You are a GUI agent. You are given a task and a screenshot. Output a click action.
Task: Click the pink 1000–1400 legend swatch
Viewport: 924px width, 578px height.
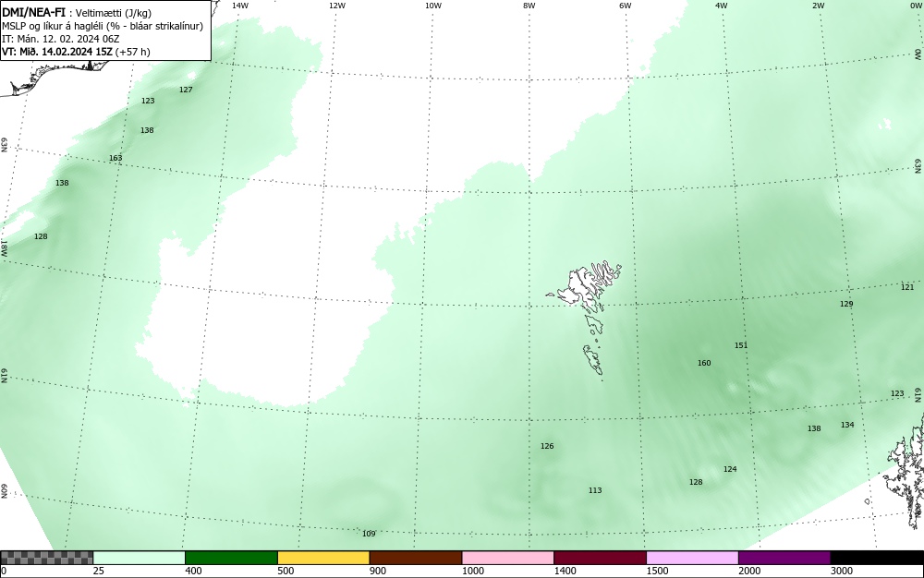(x=508, y=558)
